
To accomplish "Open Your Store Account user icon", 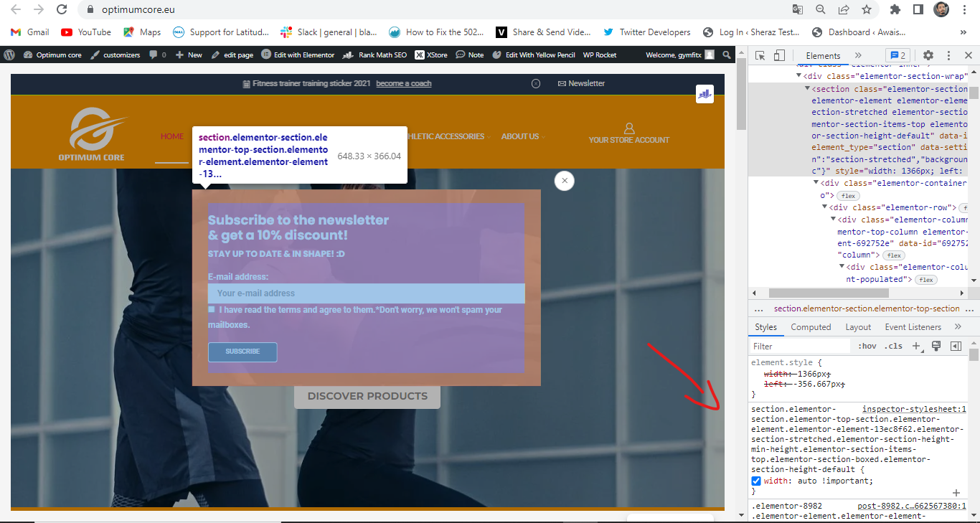I will pos(629,128).
